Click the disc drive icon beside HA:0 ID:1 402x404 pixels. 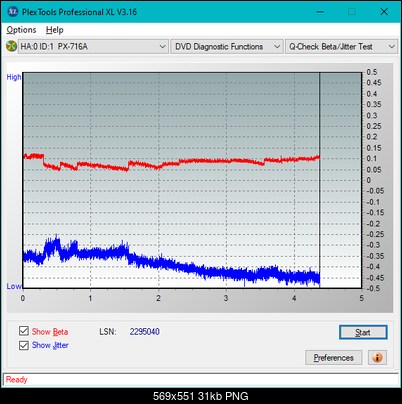(11, 46)
